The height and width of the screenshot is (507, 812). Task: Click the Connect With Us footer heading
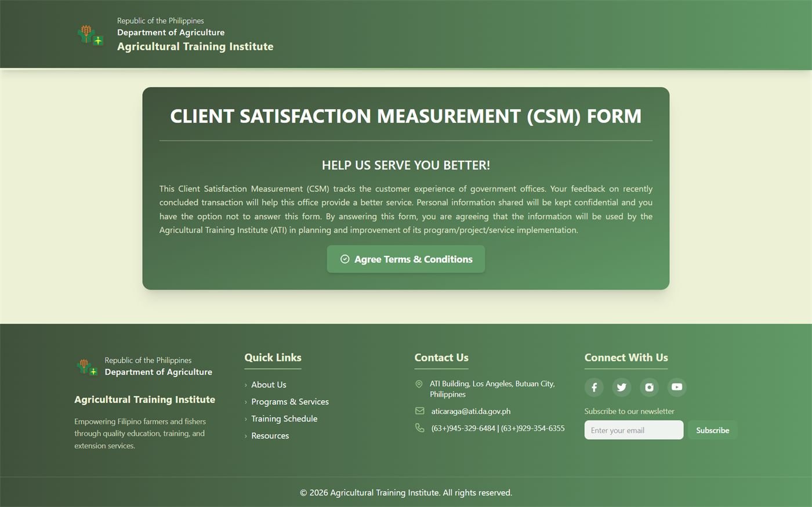click(626, 357)
